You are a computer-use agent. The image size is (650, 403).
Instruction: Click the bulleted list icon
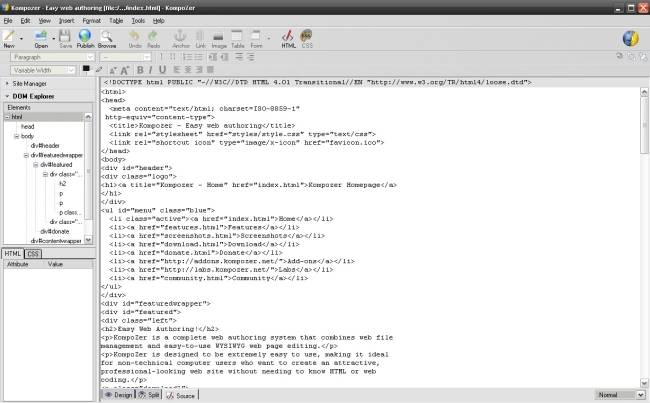[x=199, y=57]
